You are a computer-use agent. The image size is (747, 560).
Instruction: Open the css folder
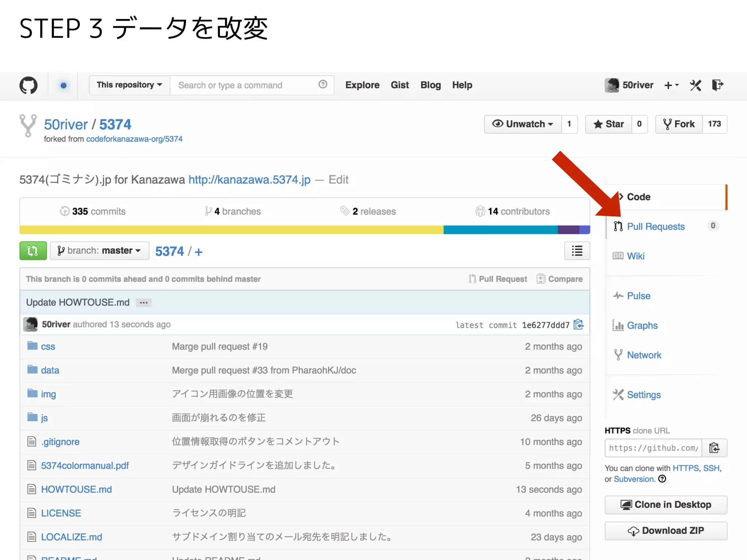pos(48,346)
